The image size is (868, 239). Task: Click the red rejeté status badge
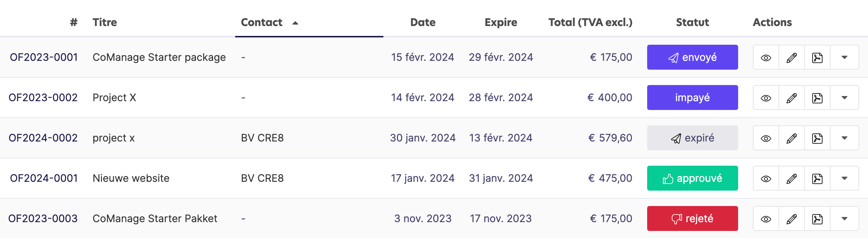pos(692,218)
